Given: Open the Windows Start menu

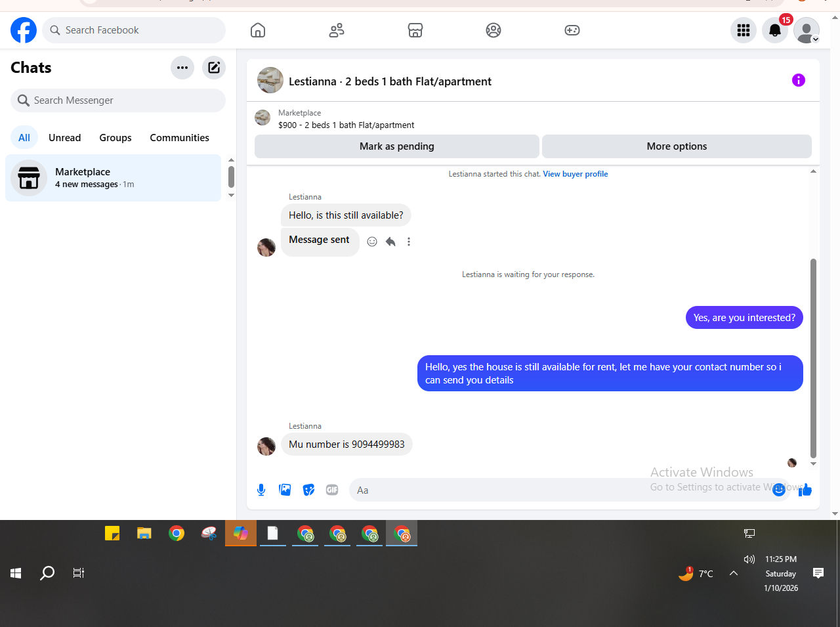Looking at the screenshot, I should coord(16,573).
